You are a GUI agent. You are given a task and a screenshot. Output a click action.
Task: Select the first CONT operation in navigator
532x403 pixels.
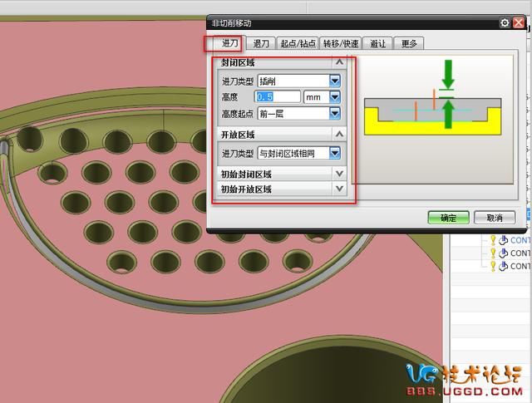pyautogui.click(x=520, y=240)
